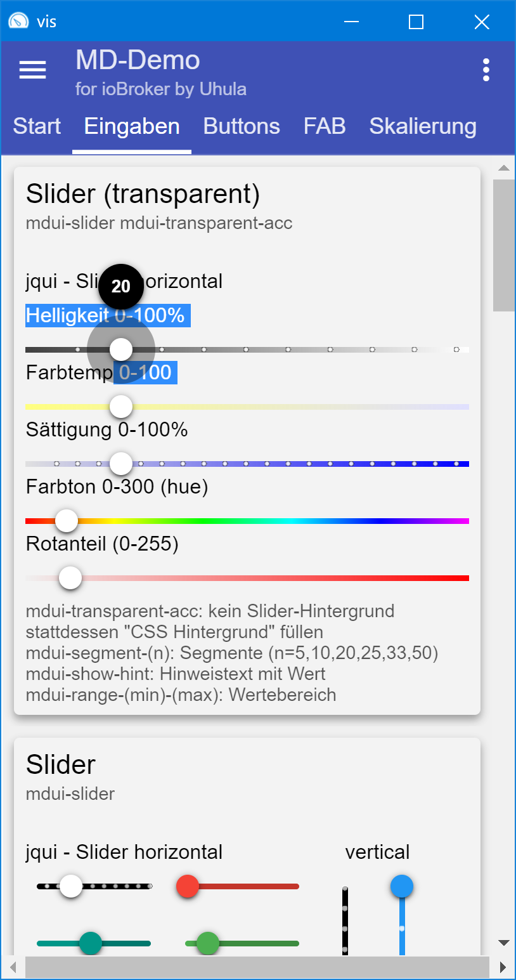516x980 pixels.
Task: Open the Buttons tab
Action: pyautogui.click(x=242, y=126)
